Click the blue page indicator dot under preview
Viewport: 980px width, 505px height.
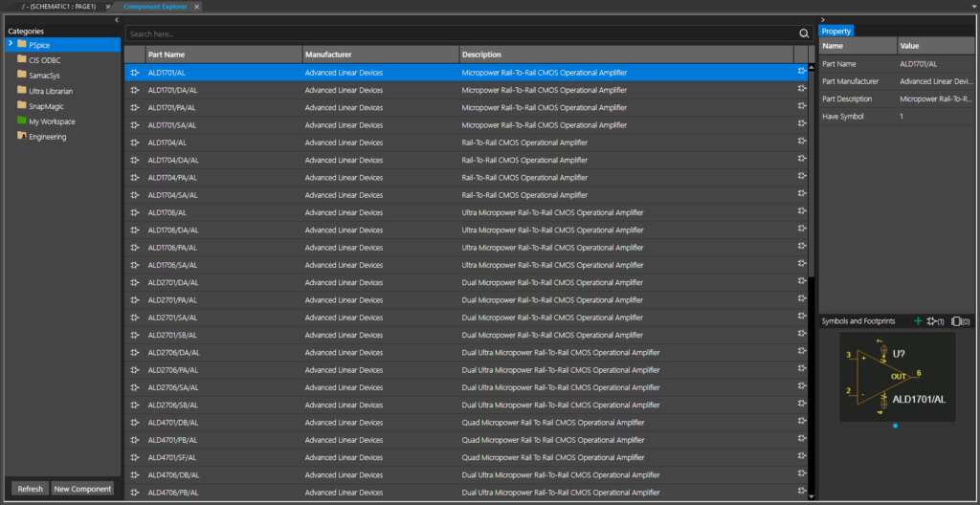896,426
